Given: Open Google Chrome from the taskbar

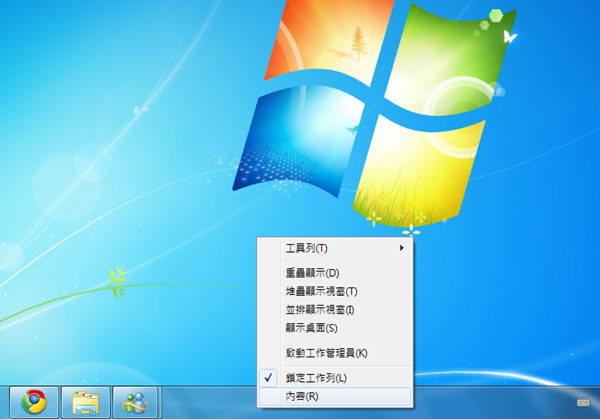Looking at the screenshot, I should click(34, 402).
